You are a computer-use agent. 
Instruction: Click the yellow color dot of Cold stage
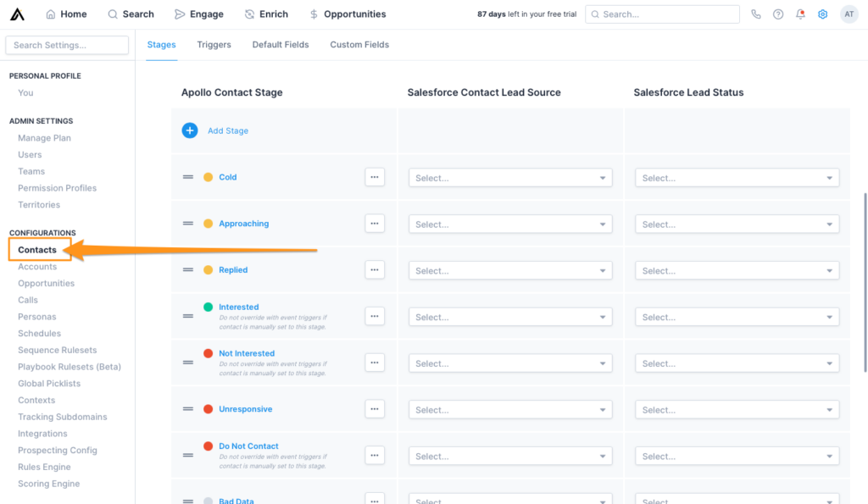pos(209,177)
